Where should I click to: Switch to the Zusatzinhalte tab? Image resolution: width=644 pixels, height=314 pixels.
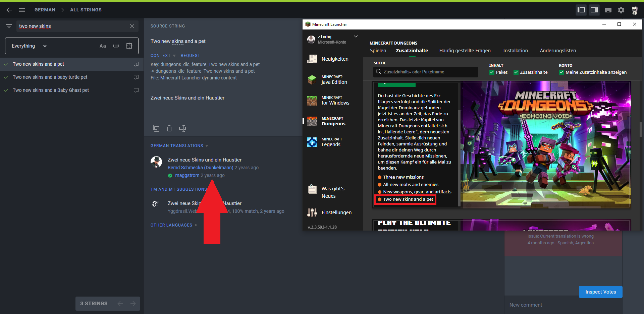pyautogui.click(x=412, y=51)
